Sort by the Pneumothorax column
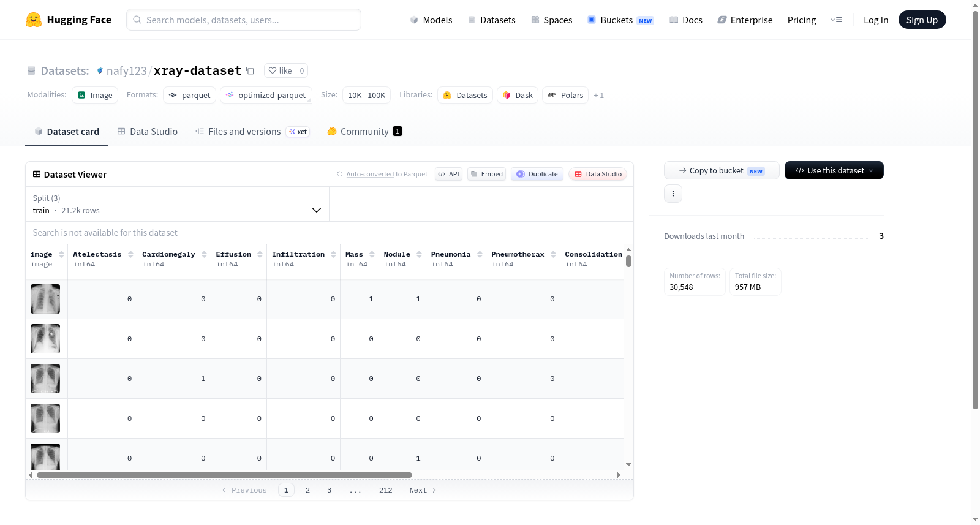The width and height of the screenshot is (980, 525). 553,254
